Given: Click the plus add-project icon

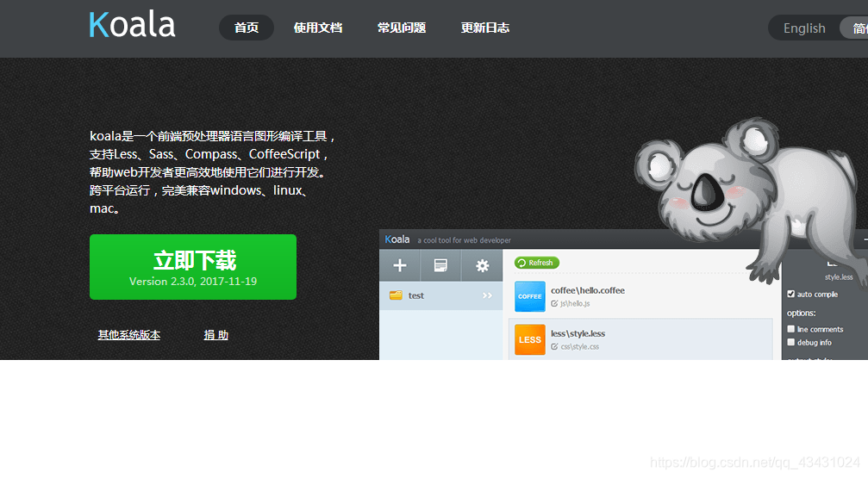Looking at the screenshot, I should click(x=400, y=265).
